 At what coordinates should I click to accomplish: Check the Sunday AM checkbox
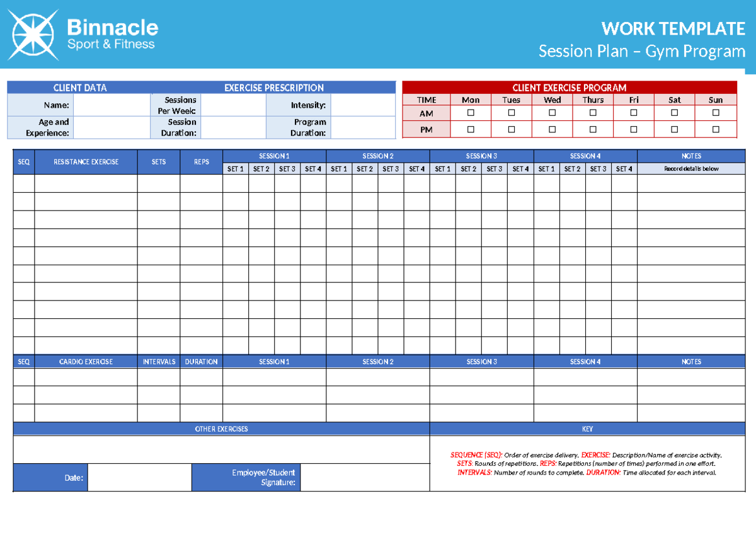[x=716, y=113]
